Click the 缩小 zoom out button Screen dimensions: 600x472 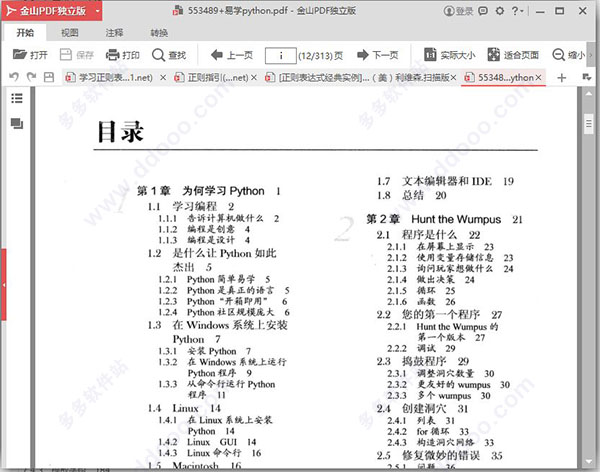569,55
